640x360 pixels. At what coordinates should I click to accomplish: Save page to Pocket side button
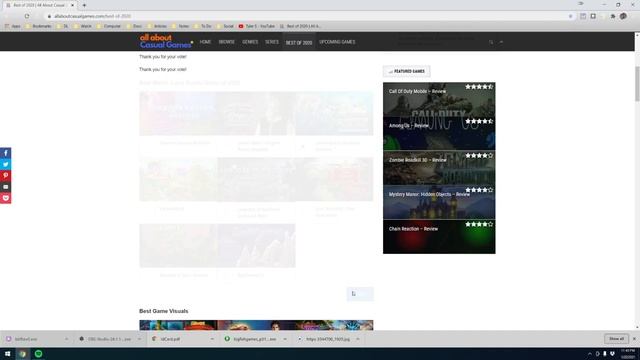tap(5, 198)
